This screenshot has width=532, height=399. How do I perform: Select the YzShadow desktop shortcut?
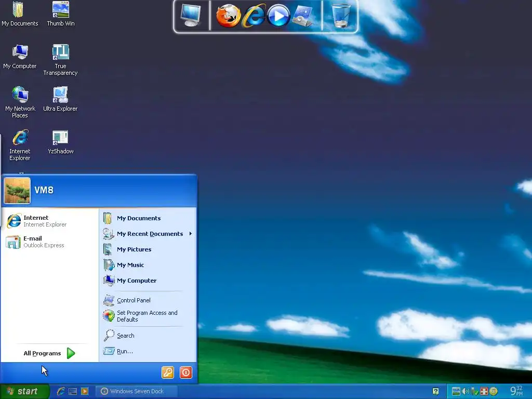[60, 142]
